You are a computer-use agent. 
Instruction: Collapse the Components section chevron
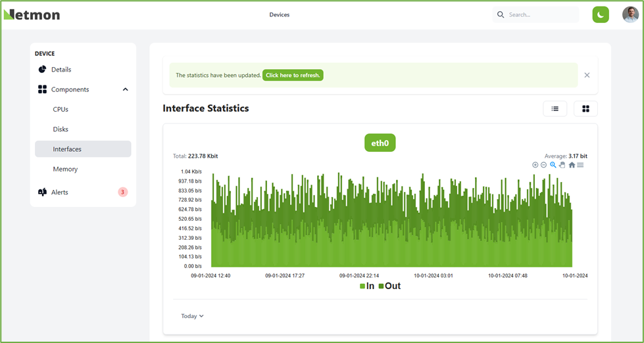coord(125,89)
